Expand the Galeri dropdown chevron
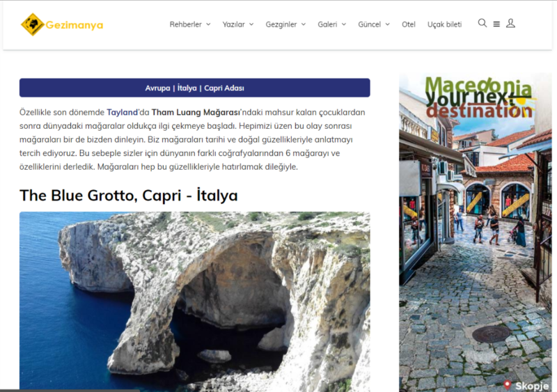Viewport: 557px width, 392px height. tap(344, 24)
